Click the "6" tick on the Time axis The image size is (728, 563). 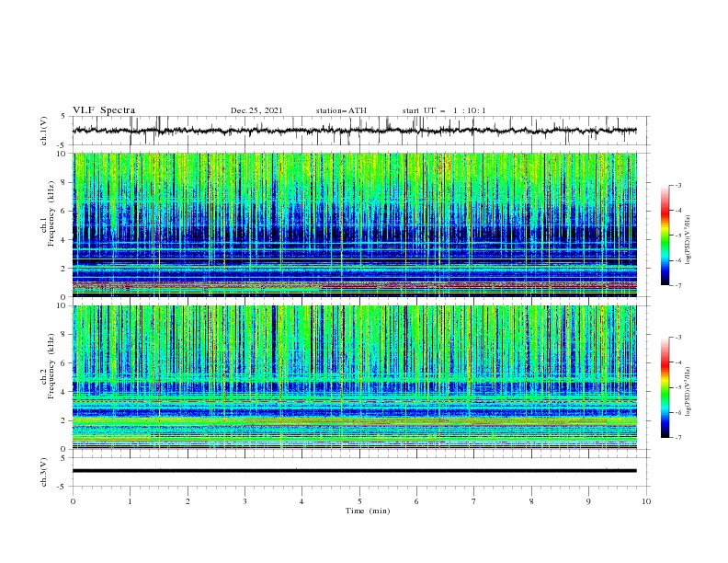click(416, 501)
